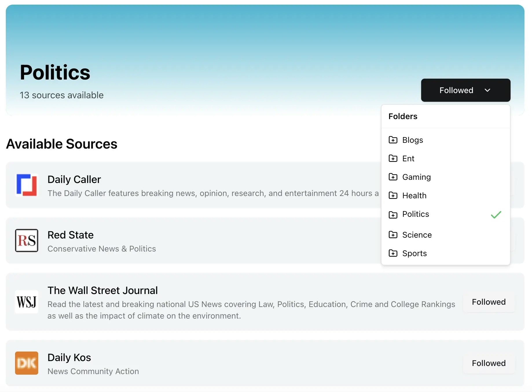Viewport: 532px width, 392px height.
Task: Open the Red State source title
Action: pos(70,235)
